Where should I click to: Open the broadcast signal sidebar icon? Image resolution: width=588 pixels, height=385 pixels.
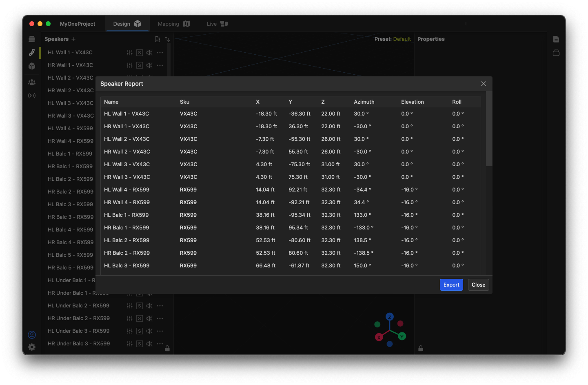pos(32,96)
